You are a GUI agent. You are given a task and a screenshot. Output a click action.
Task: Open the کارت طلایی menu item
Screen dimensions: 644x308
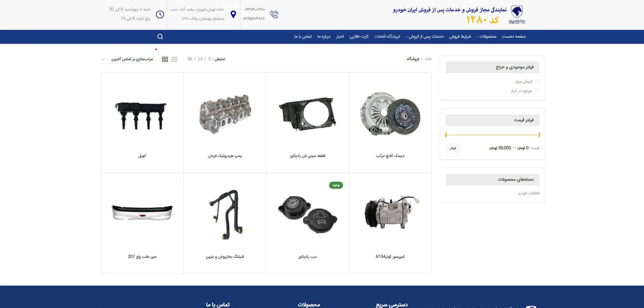coord(359,37)
